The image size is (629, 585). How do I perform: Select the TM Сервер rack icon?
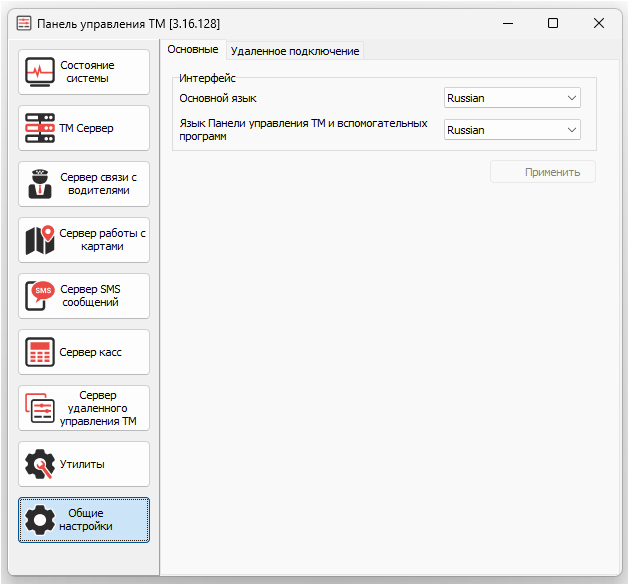40,128
